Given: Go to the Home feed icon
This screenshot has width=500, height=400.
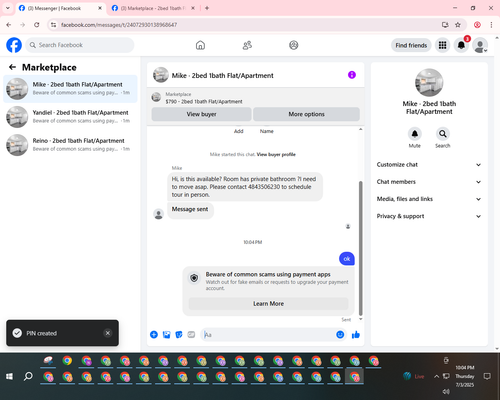Looking at the screenshot, I should [x=200, y=45].
